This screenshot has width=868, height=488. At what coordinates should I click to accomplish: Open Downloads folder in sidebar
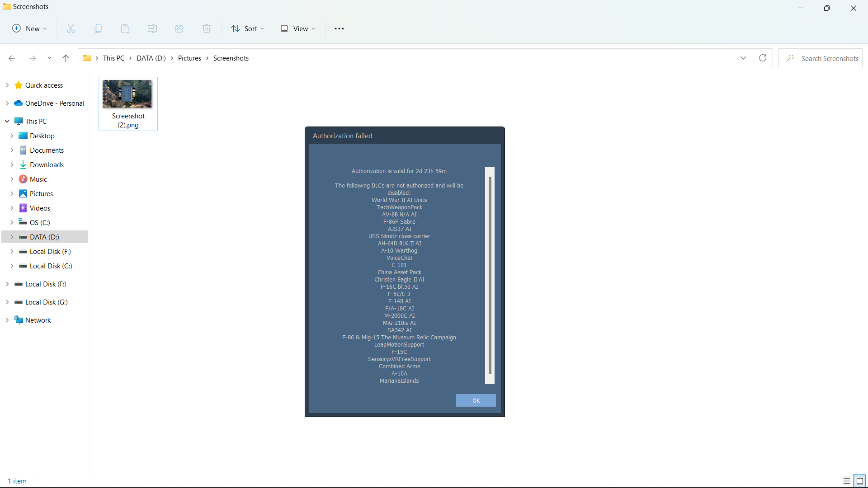(x=47, y=165)
